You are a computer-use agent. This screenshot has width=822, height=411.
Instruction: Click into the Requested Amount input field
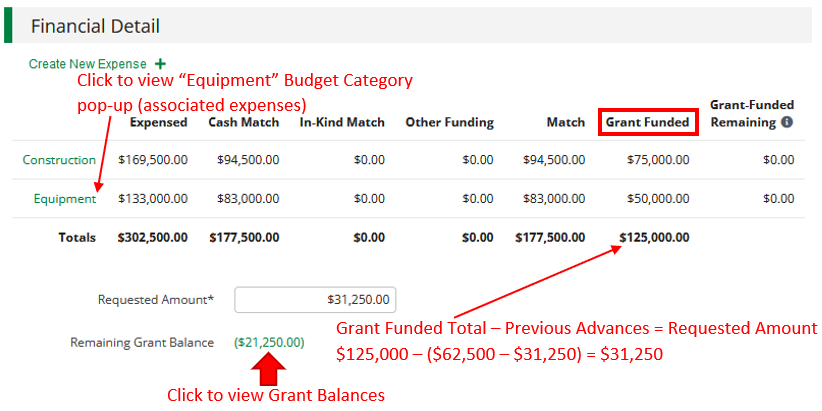tap(315, 299)
